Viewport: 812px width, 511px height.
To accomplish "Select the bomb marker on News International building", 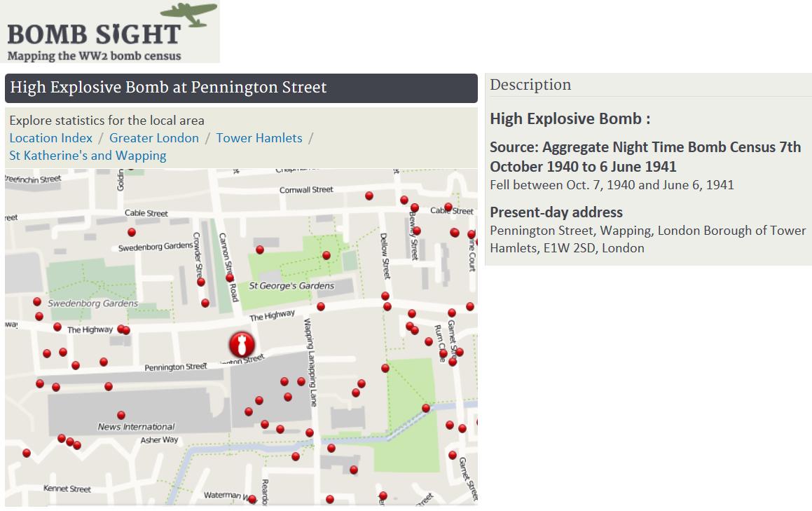I will tap(121, 415).
